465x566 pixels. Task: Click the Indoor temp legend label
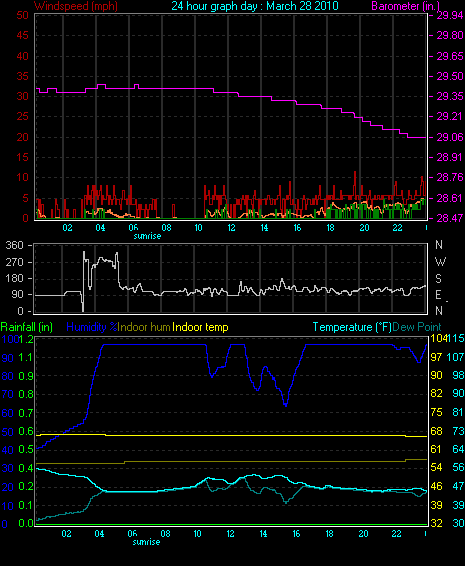point(200,327)
